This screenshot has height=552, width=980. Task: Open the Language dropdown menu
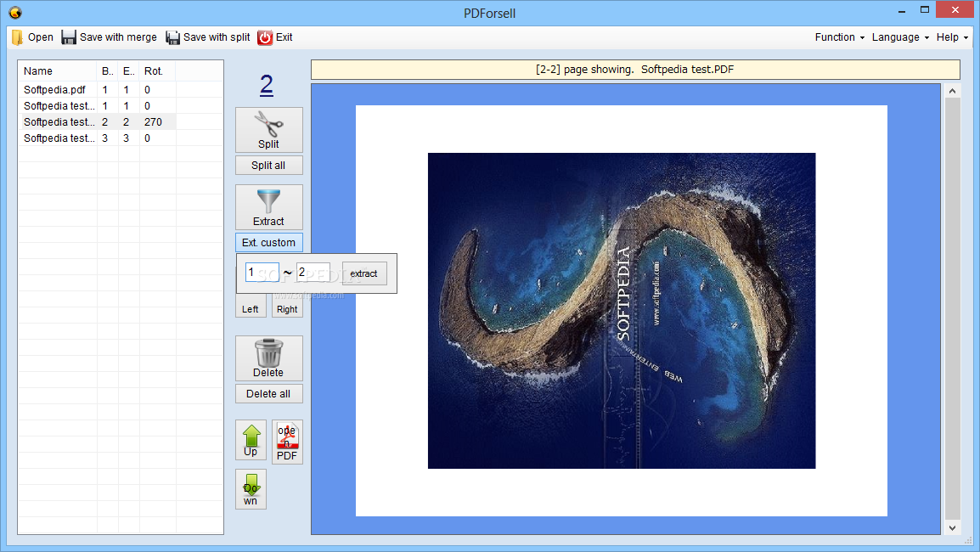click(900, 37)
